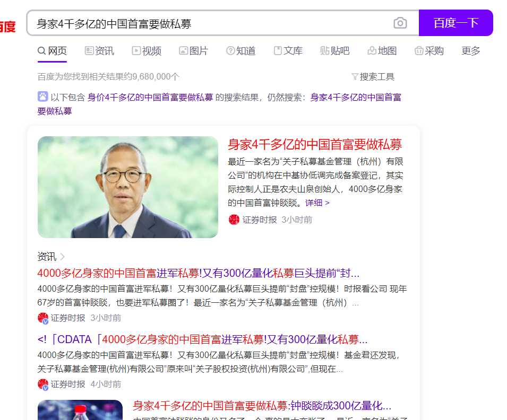Switch to the 文库 tab
Viewport: 507px width, 420px height.
[x=288, y=51]
